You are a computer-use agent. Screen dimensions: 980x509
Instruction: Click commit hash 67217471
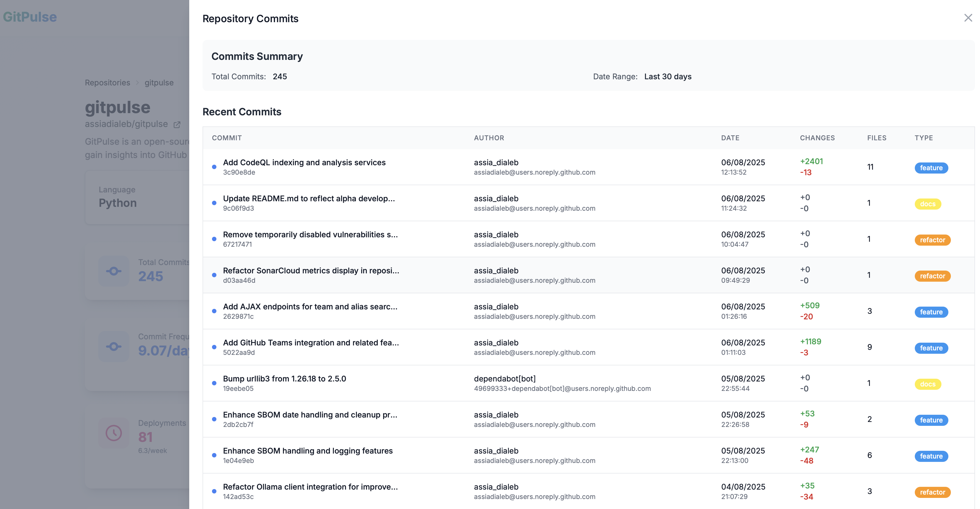point(238,245)
